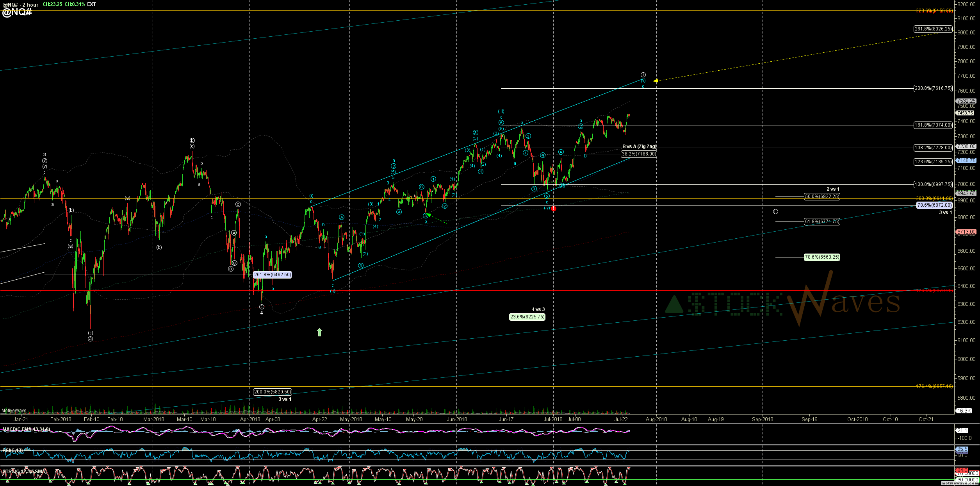Click the 61.8%(6771.75) retracement label
This screenshot has height=486, width=980.
point(822,222)
